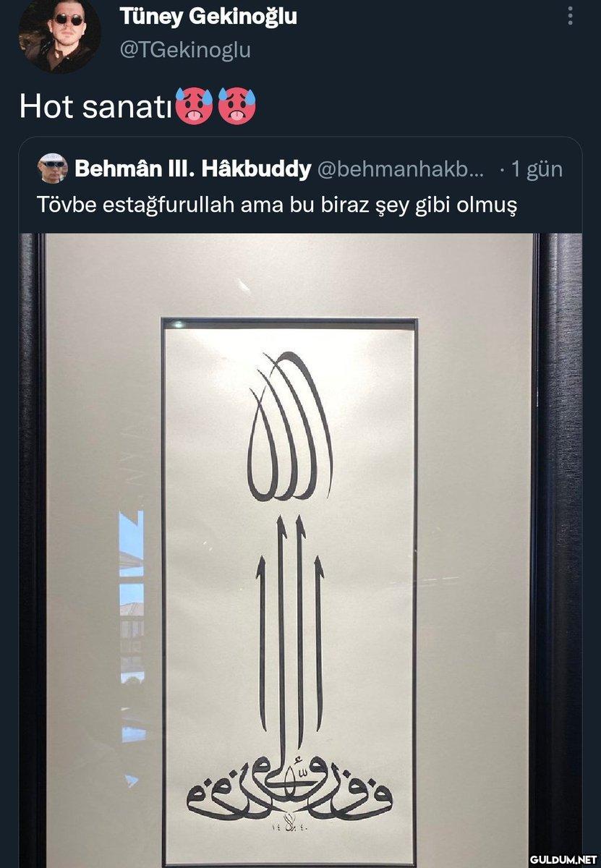Open the @TGekinoglu handle link
Image resolution: width=601 pixels, height=868 pixels.
coord(184,51)
